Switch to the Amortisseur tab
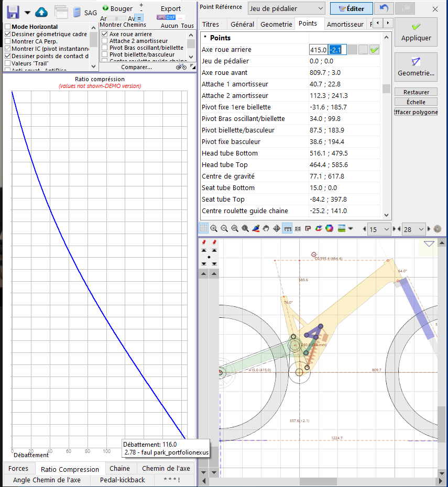 click(x=344, y=24)
